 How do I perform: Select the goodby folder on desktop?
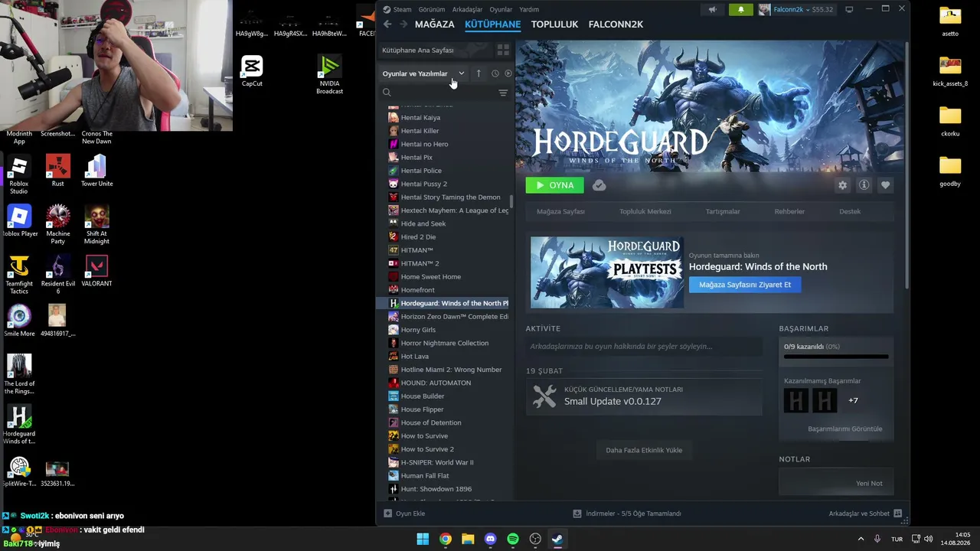[x=950, y=171]
